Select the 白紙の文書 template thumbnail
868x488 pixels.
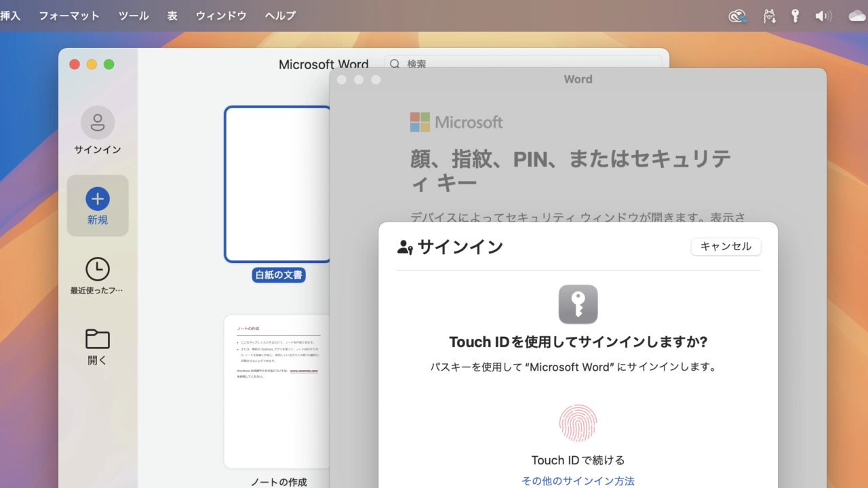277,184
